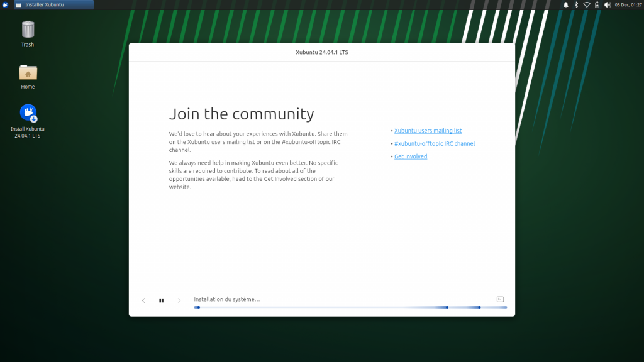Open the Xubuntu users mailing list link
644x362 pixels.
pyautogui.click(x=428, y=131)
